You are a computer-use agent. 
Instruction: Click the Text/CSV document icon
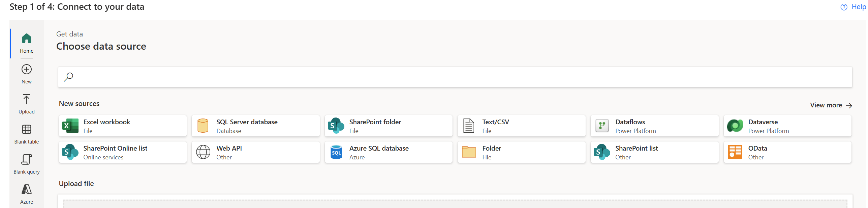(469, 126)
